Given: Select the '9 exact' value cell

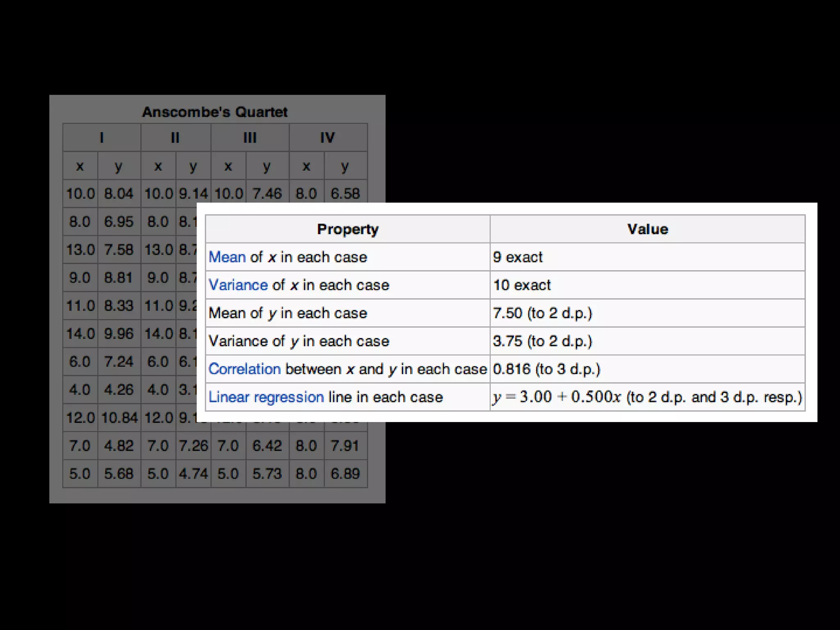Looking at the screenshot, I should [518, 257].
